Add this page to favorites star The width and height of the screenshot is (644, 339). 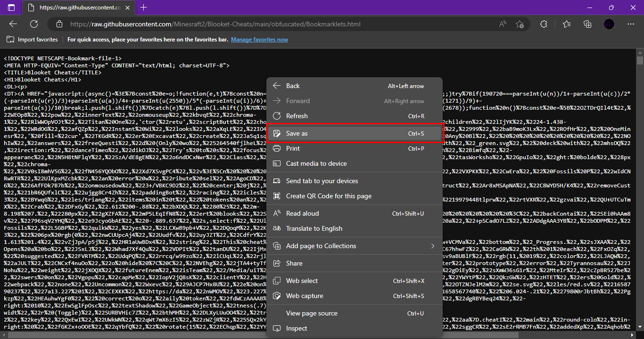tap(520, 24)
